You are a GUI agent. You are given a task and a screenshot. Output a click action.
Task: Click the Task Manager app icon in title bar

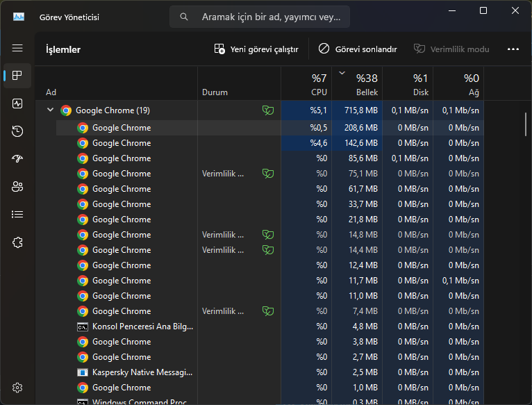tap(19, 17)
